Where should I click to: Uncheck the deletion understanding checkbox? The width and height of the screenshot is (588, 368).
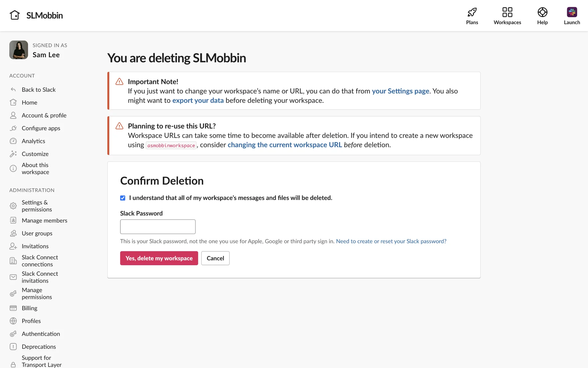123,198
